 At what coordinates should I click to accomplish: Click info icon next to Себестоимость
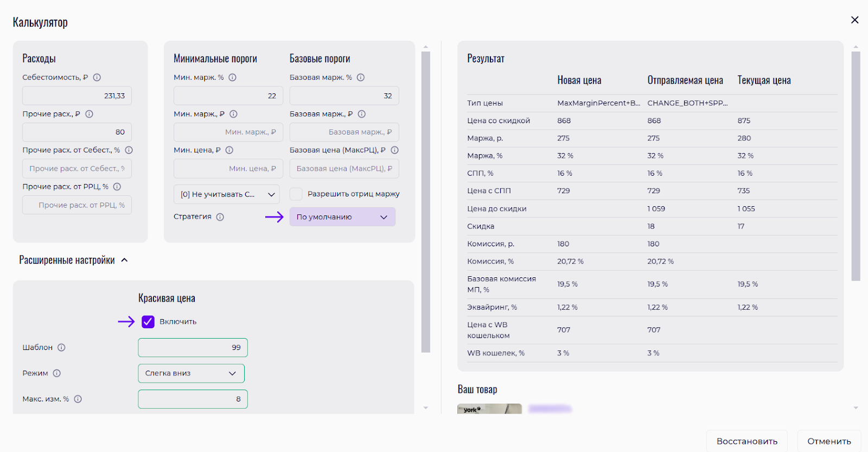(97, 78)
